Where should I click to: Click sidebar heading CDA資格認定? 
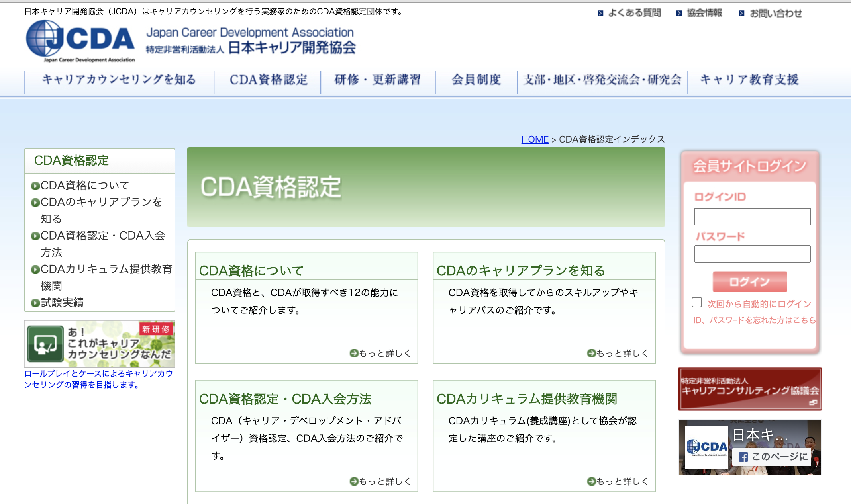pyautogui.click(x=71, y=160)
